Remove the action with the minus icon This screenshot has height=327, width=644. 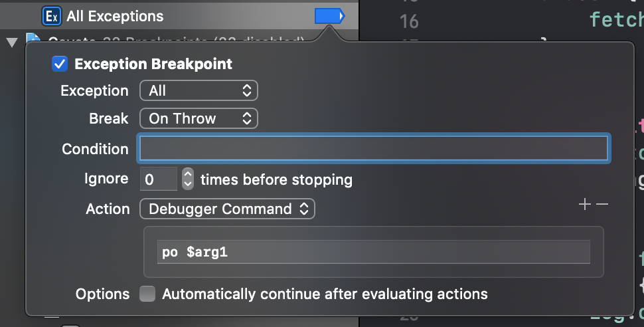602,204
